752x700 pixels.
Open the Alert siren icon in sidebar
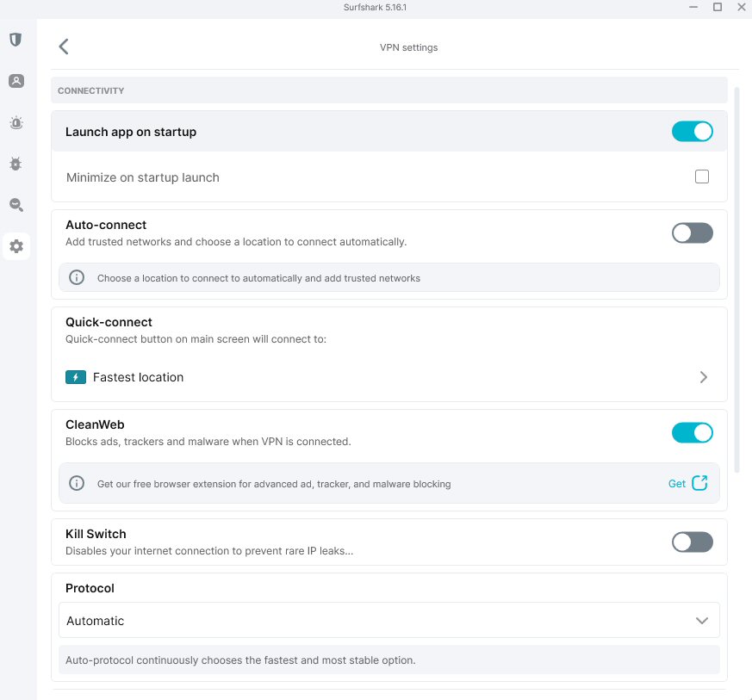(16, 123)
